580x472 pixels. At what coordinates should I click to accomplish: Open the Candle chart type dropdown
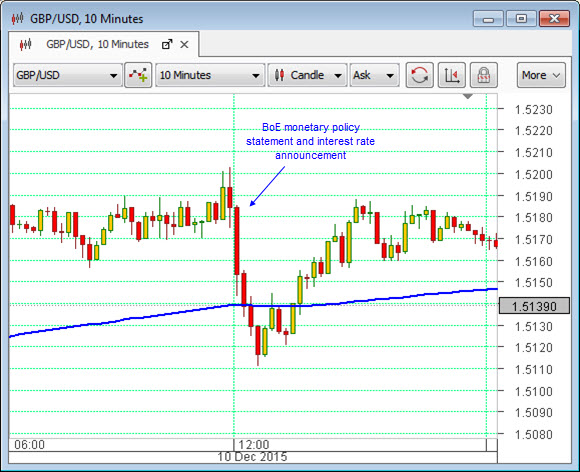pos(307,75)
